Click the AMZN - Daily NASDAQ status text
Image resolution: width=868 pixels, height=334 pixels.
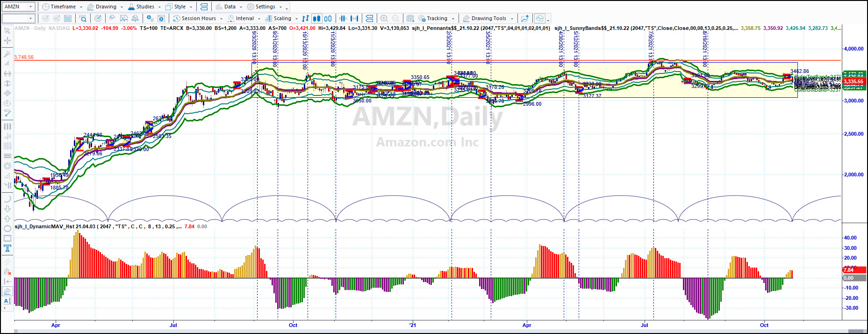[x=42, y=28]
